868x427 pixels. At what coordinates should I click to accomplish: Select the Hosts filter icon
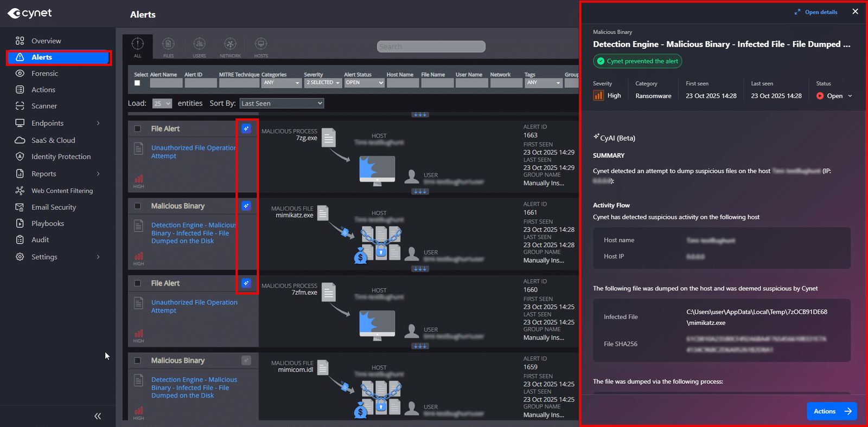(x=261, y=47)
